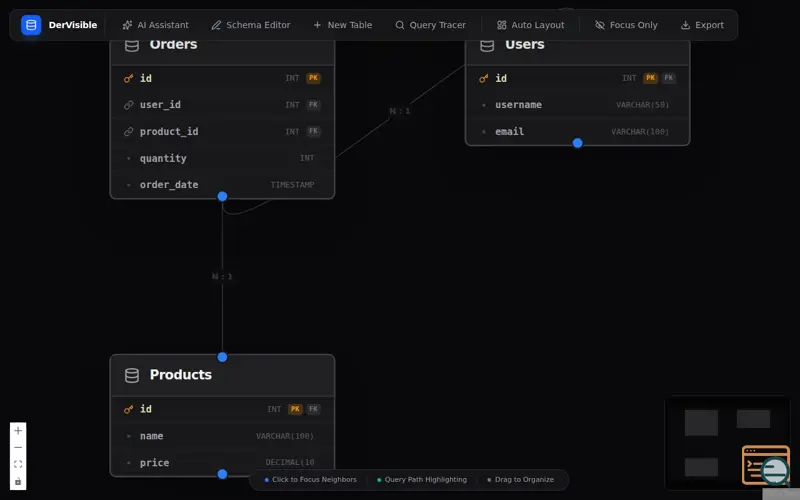Screen dimensions: 800x500
Task: Click the link icon beside user_id
Action: pos(128,105)
